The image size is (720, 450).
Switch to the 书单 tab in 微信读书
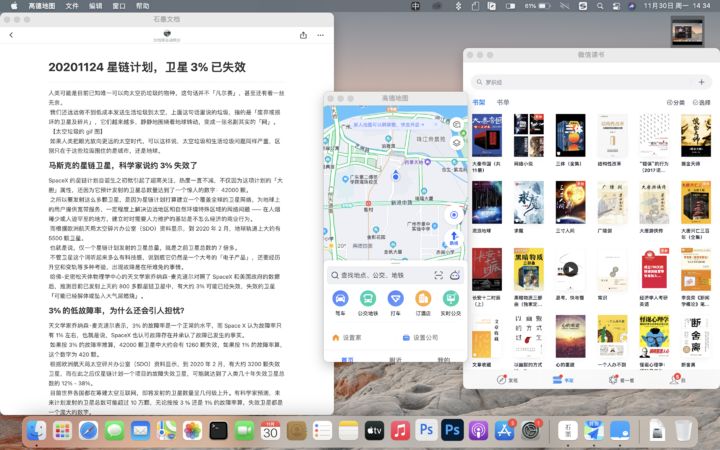pyautogui.click(x=503, y=102)
